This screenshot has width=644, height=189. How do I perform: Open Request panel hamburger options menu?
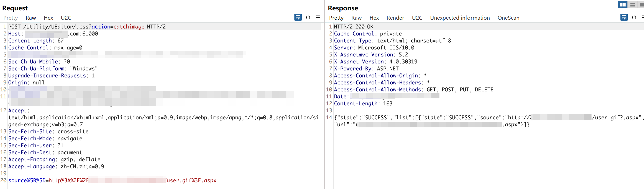click(x=318, y=17)
